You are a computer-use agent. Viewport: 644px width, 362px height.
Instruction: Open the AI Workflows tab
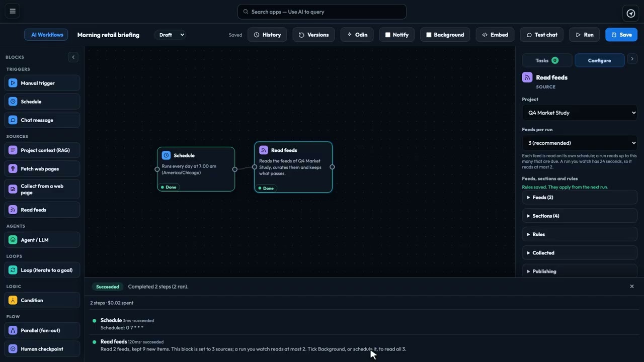46,35
